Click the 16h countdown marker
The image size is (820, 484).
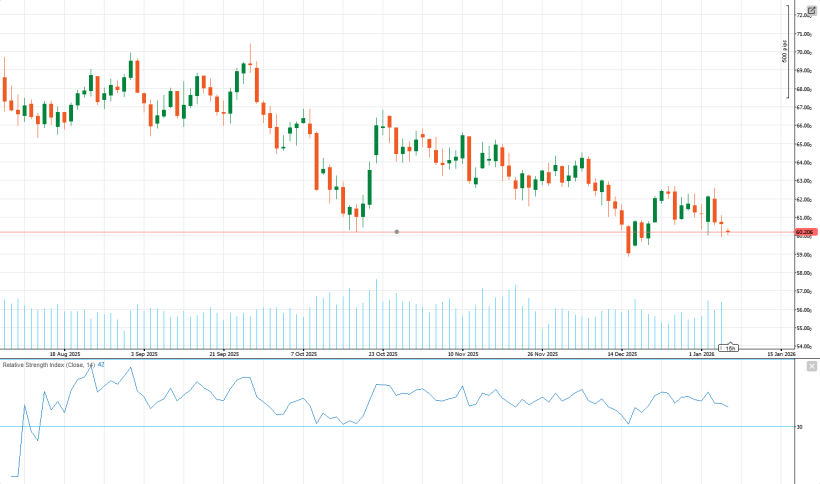tap(730, 347)
